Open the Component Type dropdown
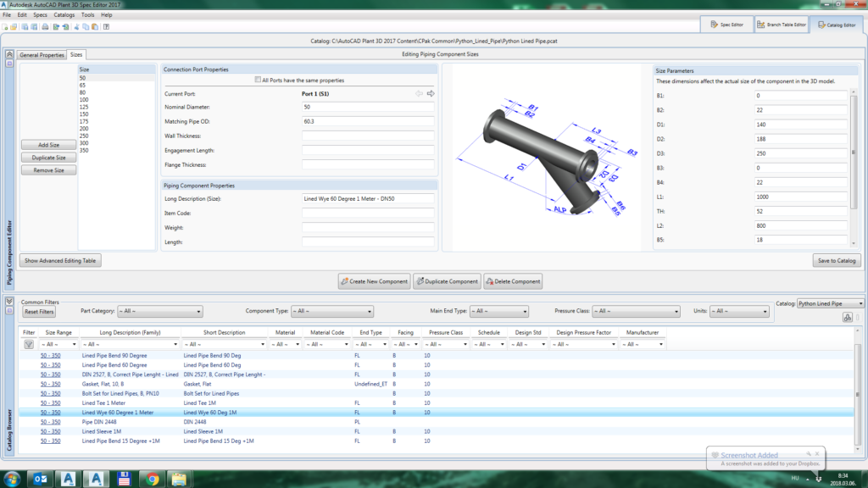This screenshot has height=488, width=868. [x=332, y=312]
